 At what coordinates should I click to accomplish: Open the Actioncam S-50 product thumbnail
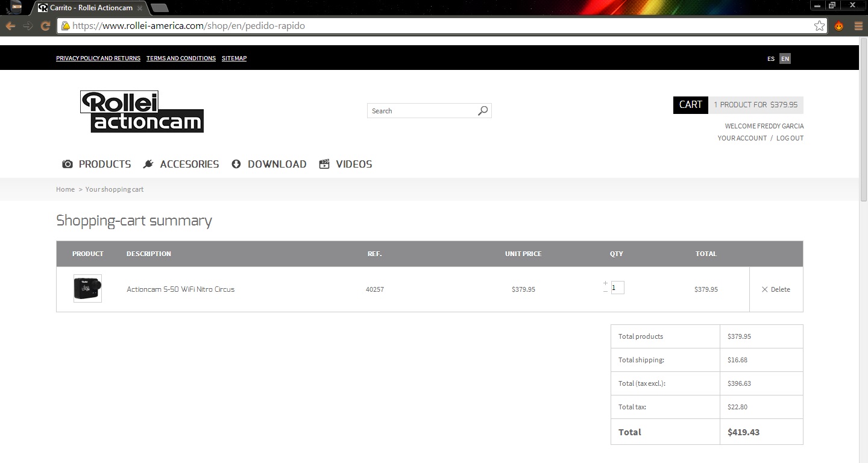[x=87, y=289]
